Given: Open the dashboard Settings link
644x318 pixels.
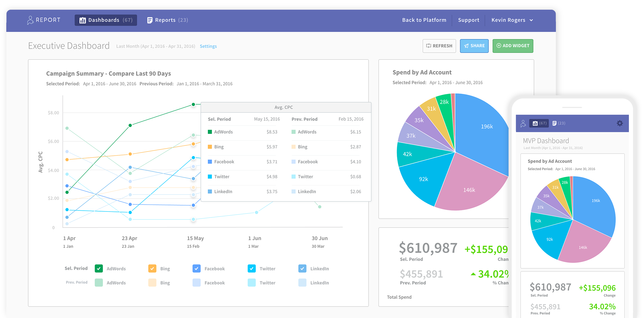Looking at the screenshot, I should click(x=208, y=46).
